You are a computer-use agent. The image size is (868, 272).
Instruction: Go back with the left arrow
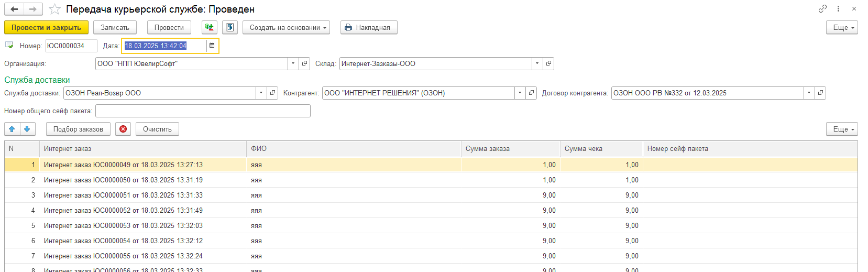point(14,9)
